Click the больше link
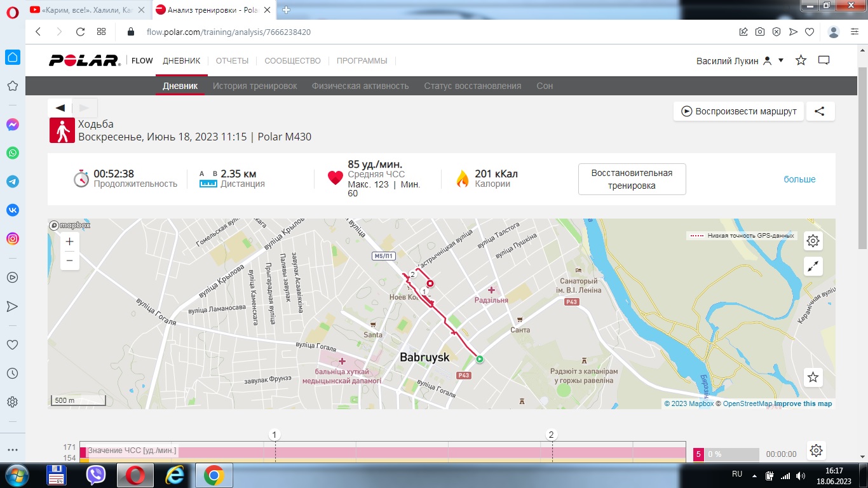Screen dimensions: 868x488 799,179
